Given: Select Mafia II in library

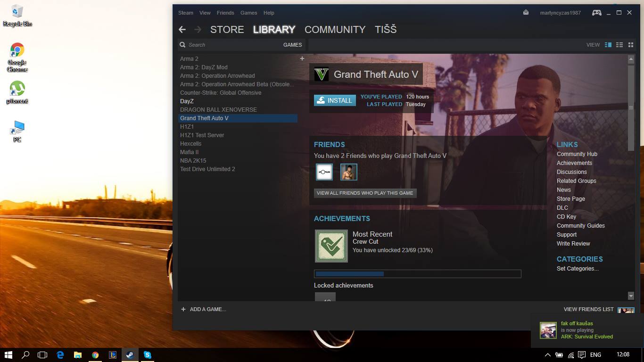Looking at the screenshot, I should [189, 152].
